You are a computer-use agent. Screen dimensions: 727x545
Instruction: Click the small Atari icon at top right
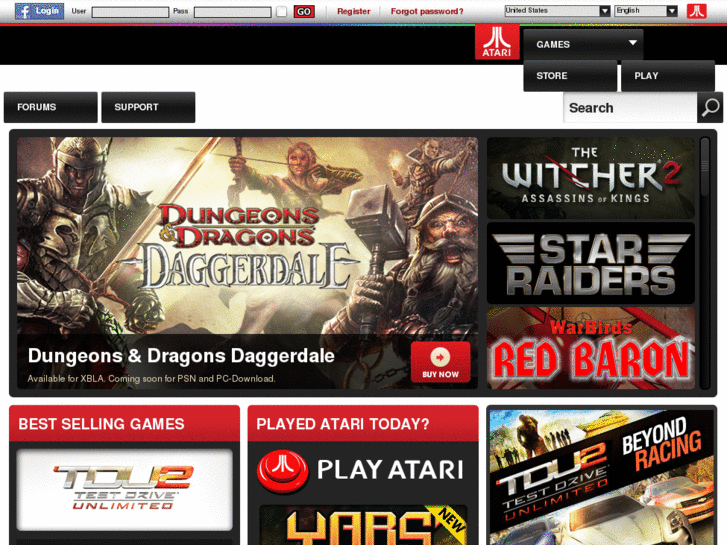(x=696, y=11)
